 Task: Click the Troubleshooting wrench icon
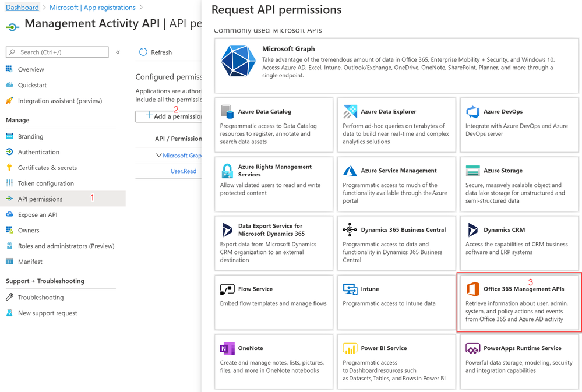point(9,297)
